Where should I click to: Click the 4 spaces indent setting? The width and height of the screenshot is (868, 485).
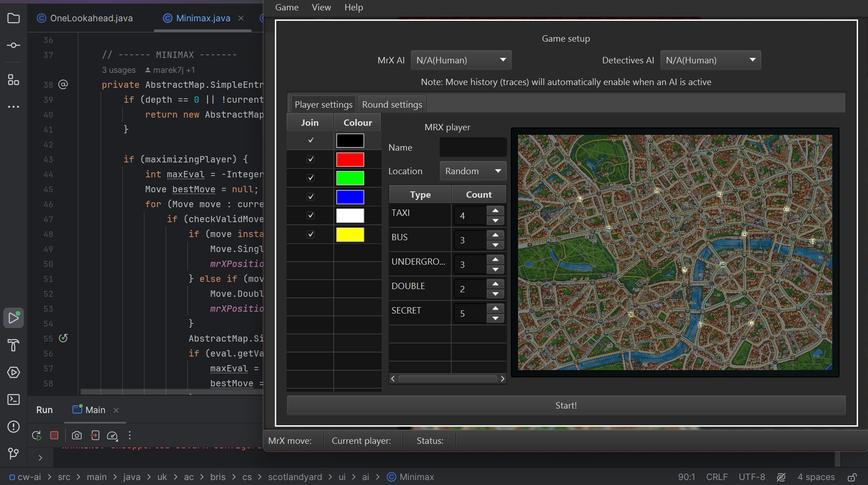[x=816, y=477]
